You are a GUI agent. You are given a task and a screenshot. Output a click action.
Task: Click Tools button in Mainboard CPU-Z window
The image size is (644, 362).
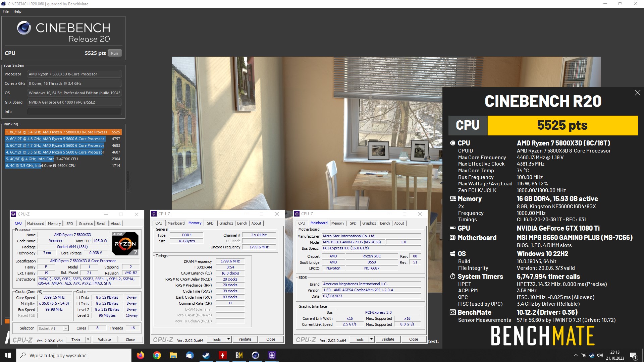[359, 340]
